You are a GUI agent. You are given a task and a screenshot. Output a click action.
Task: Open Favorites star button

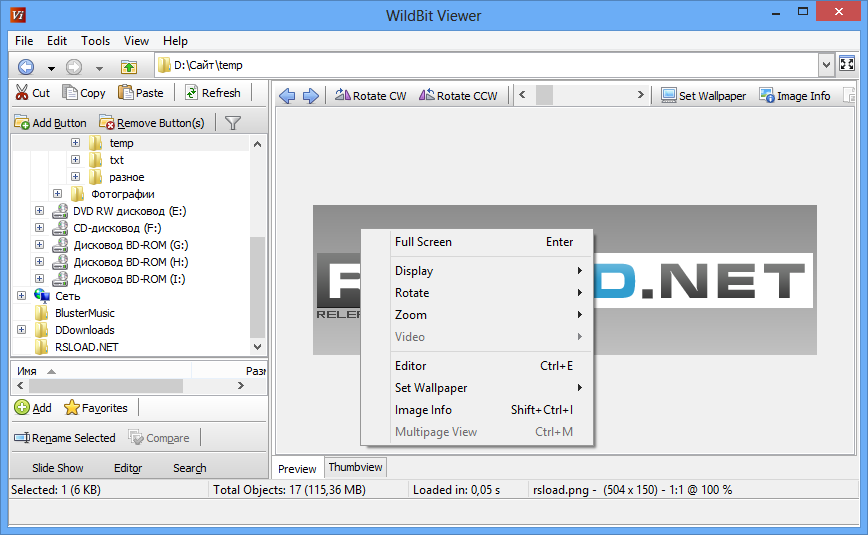tap(95, 408)
